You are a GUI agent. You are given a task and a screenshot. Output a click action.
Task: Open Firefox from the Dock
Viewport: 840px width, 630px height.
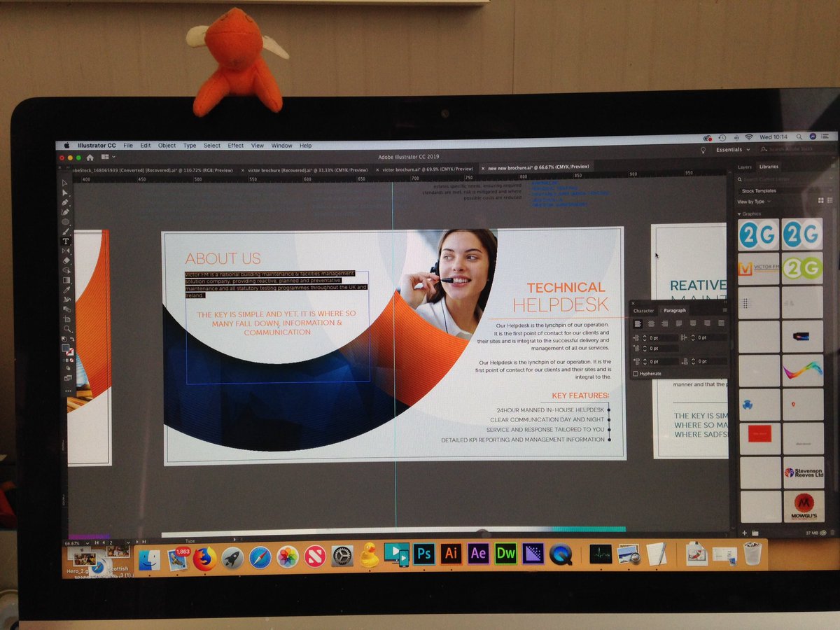(x=204, y=559)
